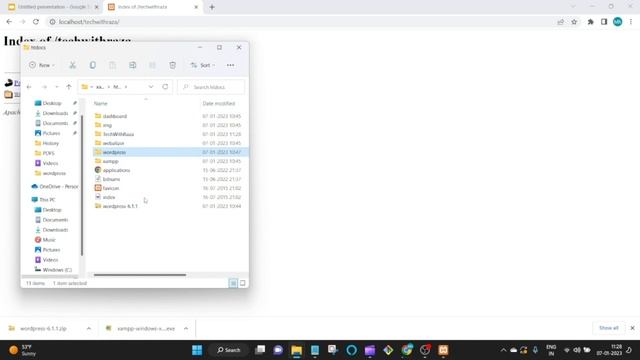Open XAMPP icon on the taskbar

(443, 350)
